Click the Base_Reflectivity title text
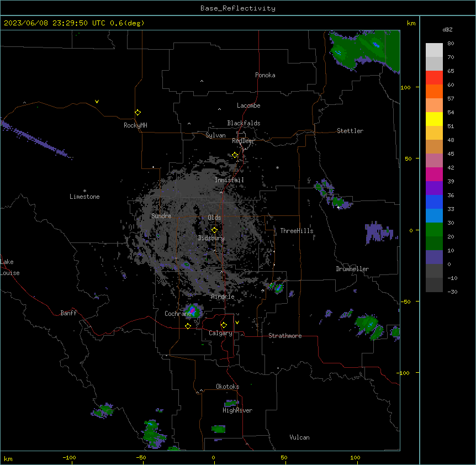Screen dimensions: 476x465 [x=238, y=8]
